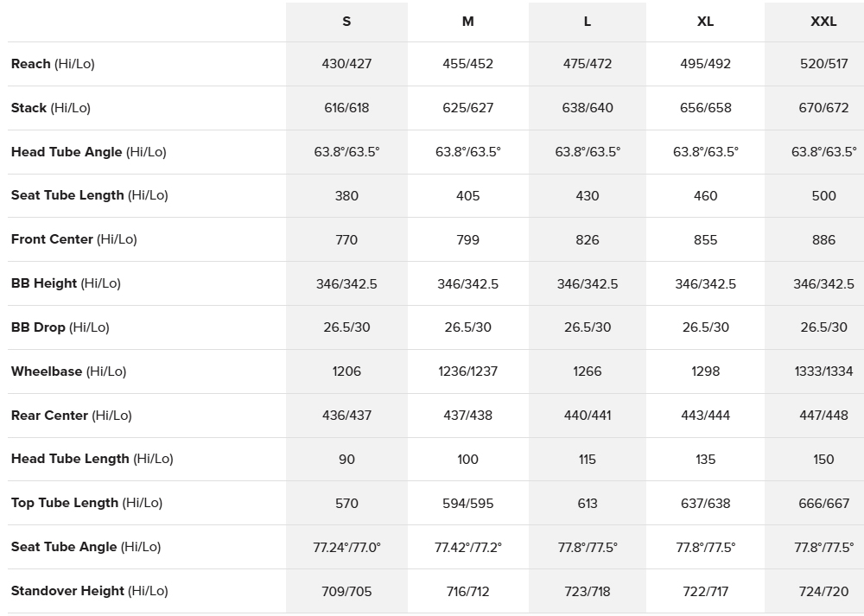Click the Head Tube Angle row label
Image resolution: width=864 pixels, height=616 pixels.
coord(88,152)
